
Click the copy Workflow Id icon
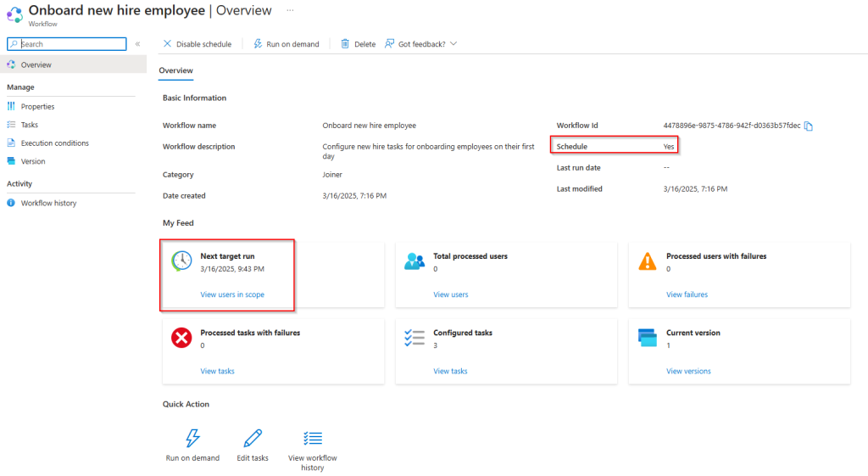coord(809,126)
